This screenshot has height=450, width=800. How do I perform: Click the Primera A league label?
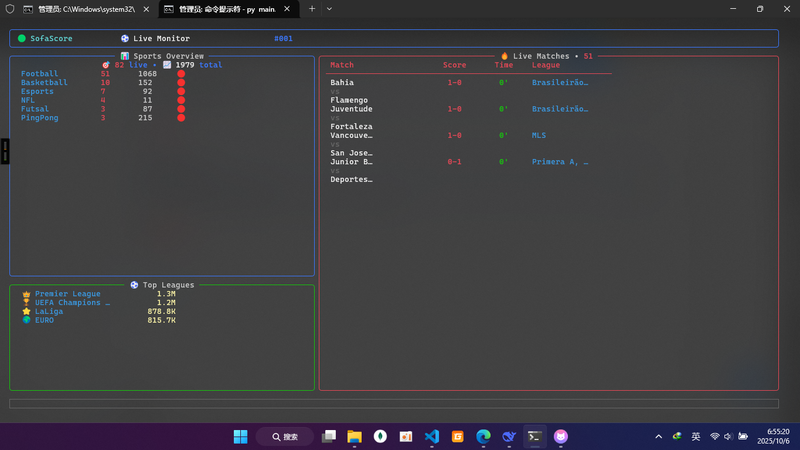[x=560, y=162]
